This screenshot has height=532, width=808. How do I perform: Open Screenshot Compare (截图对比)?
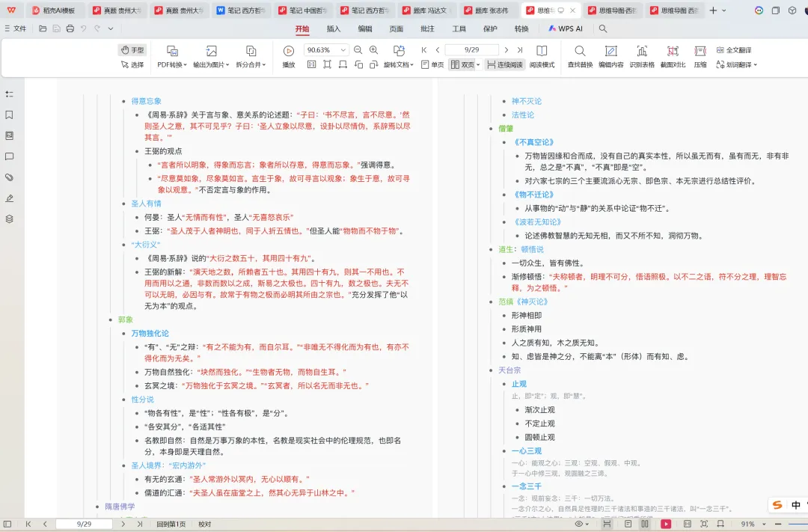point(673,56)
